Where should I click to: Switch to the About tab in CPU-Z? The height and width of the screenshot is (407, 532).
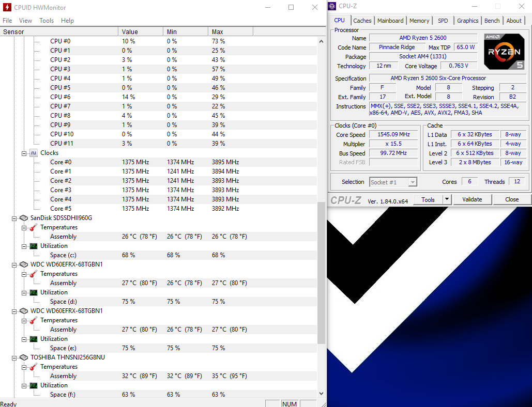[x=514, y=21]
